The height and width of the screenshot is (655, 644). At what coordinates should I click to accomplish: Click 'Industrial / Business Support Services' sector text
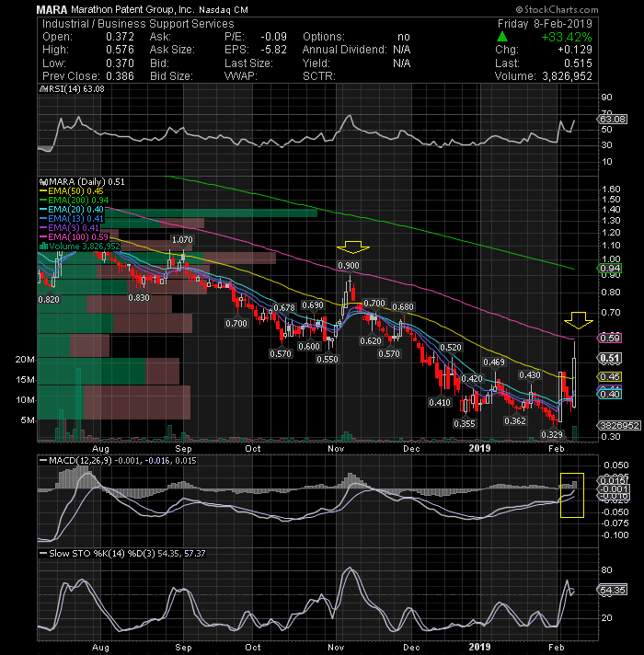tap(138, 24)
